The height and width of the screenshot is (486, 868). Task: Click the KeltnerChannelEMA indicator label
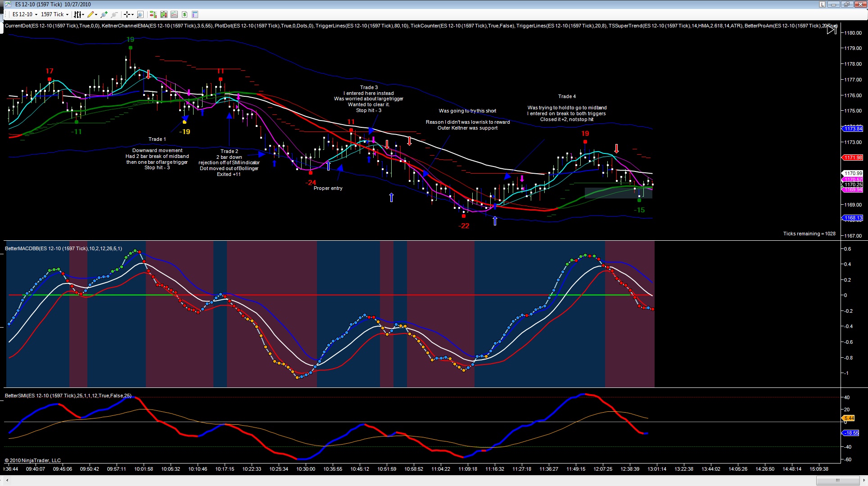pyautogui.click(x=157, y=26)
